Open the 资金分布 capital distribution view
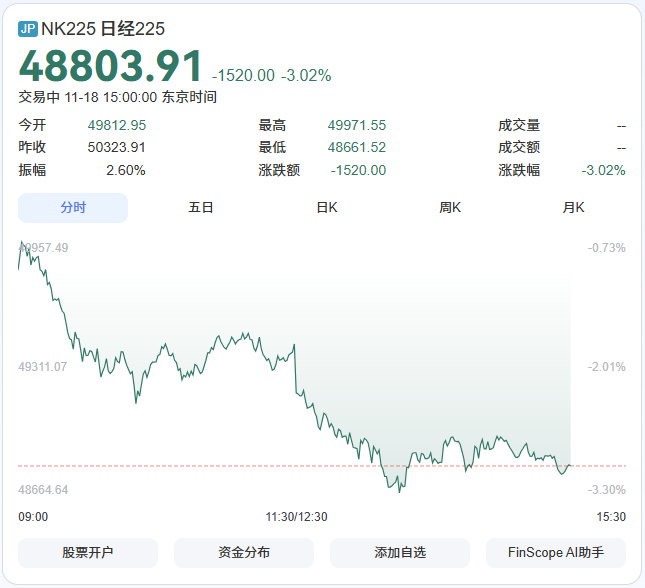 tap(244, 552)
